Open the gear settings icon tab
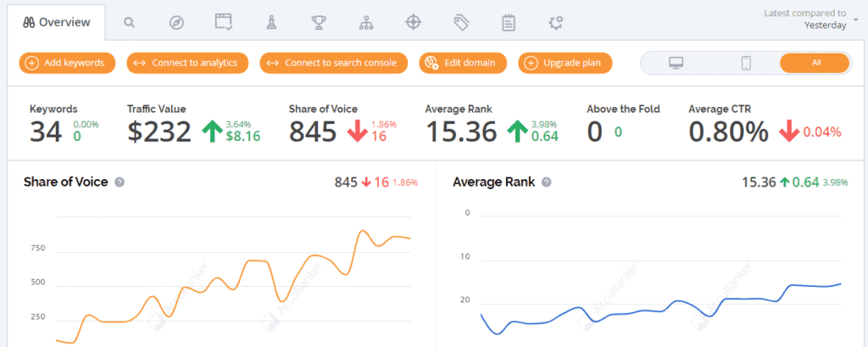Image resolution: width=868 pixels, height=347 pixels. [x=556, y=22]
